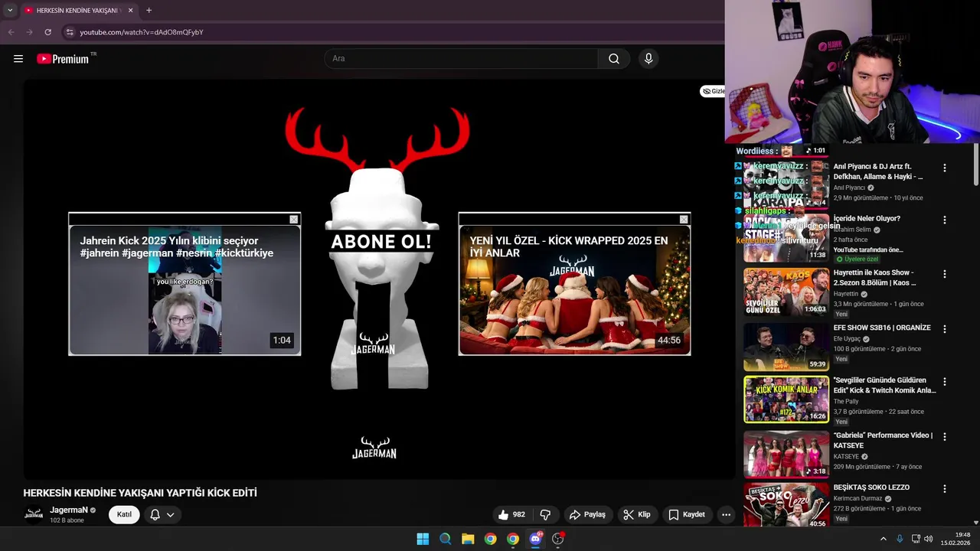Screen dimensions: 980x551
Task: Open network status in system tray
Action: point(916,539)
